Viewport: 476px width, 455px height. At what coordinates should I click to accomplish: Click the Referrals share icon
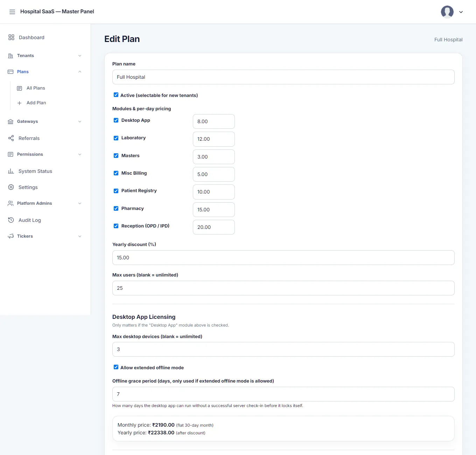click(x=11, y=138)
